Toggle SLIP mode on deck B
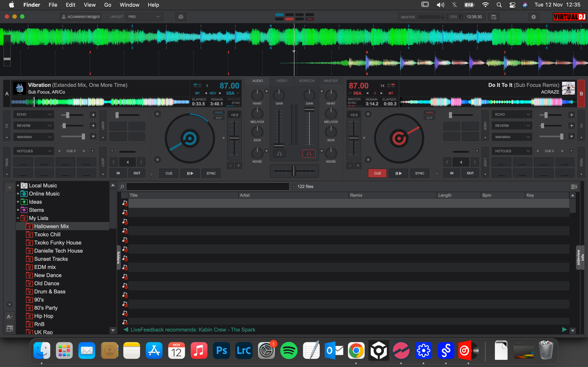The image size is (588, 367). 429,118
